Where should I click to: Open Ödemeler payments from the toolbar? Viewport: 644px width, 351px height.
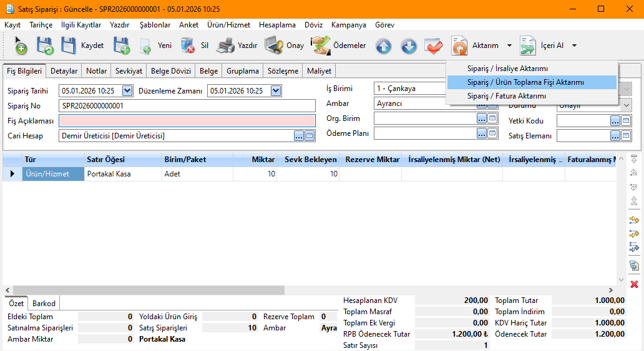click(331, 46)
